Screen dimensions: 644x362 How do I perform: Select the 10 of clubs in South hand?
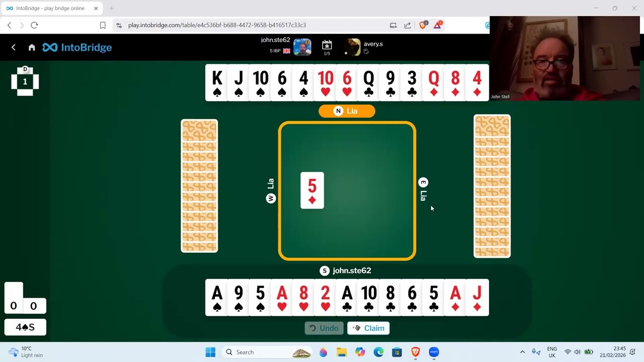pos(368,298)
